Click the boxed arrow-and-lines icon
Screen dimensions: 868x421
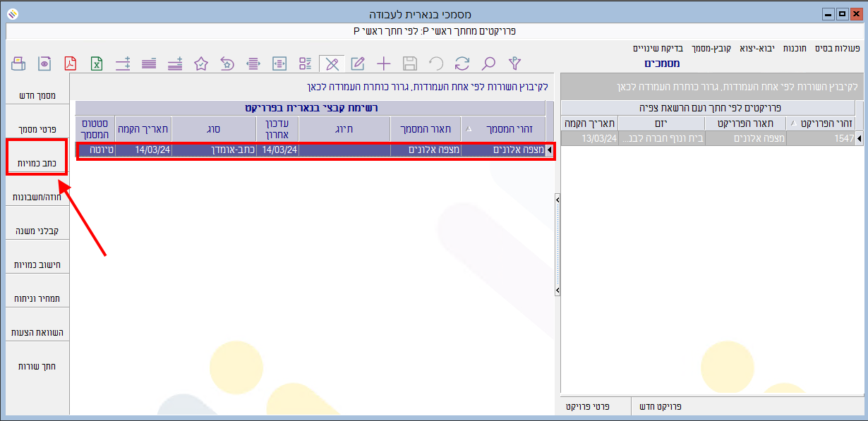279,63
